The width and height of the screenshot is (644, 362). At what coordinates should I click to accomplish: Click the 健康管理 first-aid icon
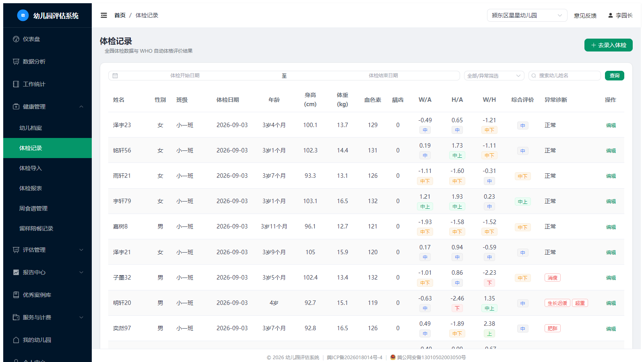(x=16, y=107)
